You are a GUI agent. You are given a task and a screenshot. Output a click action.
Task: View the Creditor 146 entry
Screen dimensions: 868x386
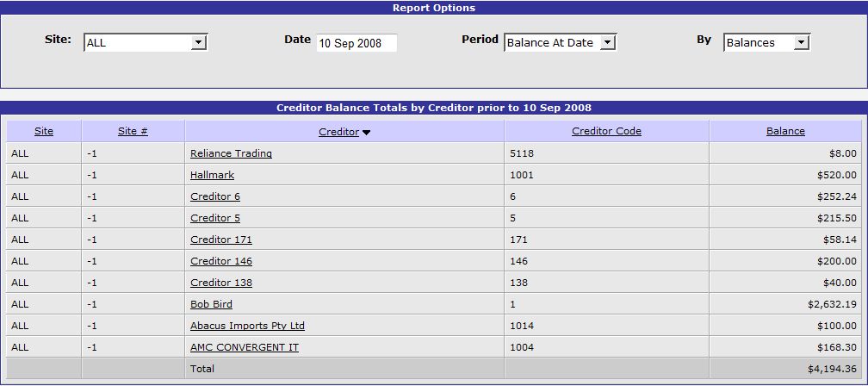tap(221, 261)
